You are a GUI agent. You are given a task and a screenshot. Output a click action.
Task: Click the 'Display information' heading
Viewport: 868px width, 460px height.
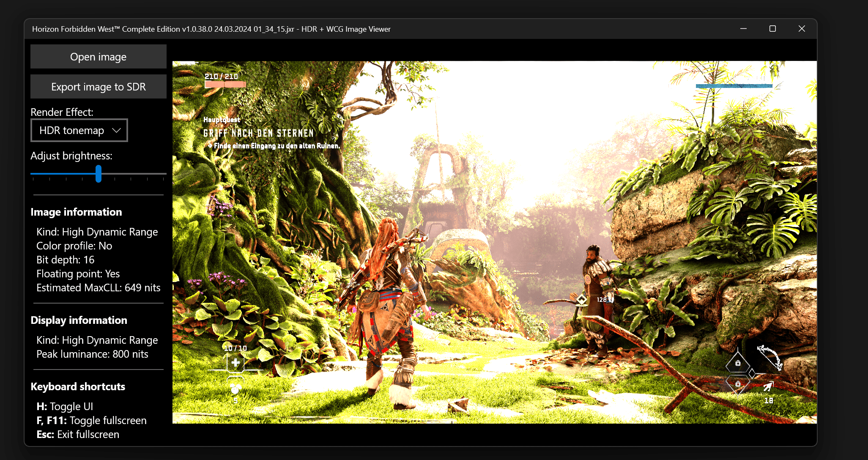pyautogui.click(x=79, y=320)
